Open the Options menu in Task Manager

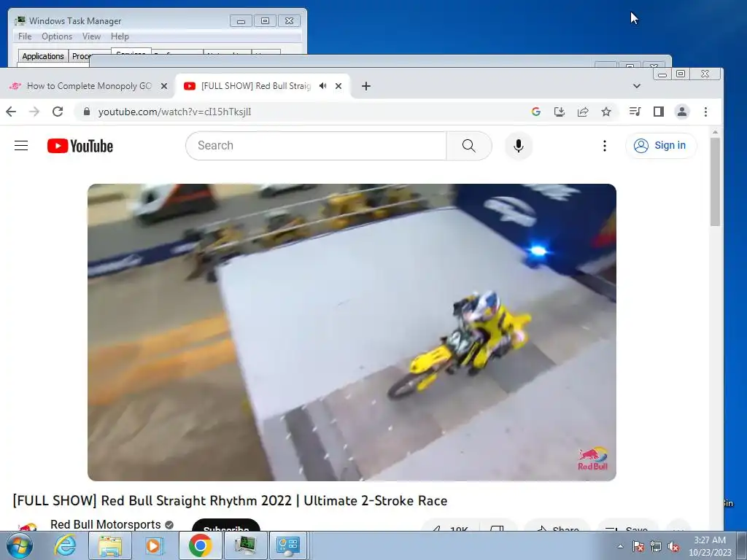click(x=57, y=36)
